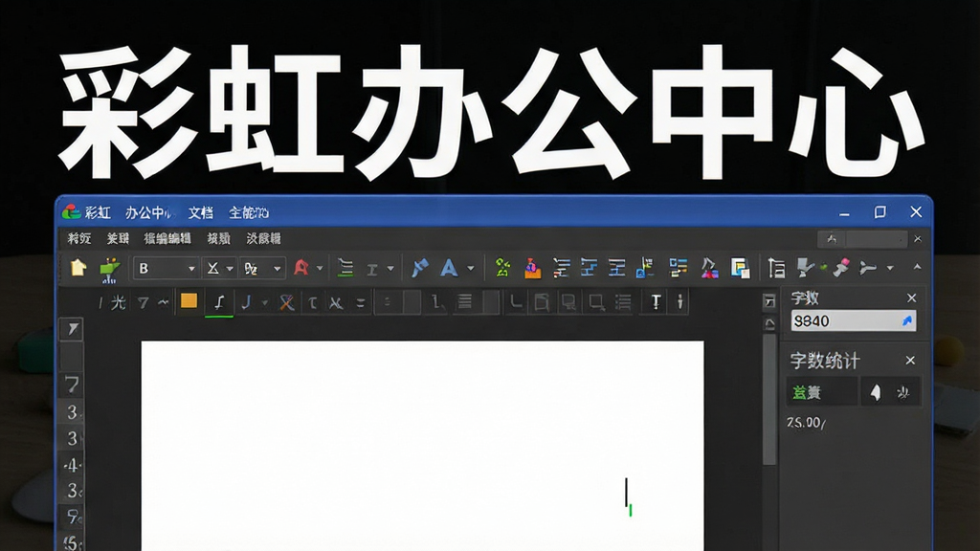The image size is (980, 551).
Task: Open the dropdown arrow next to underlined X
Action: click(230, 269)
